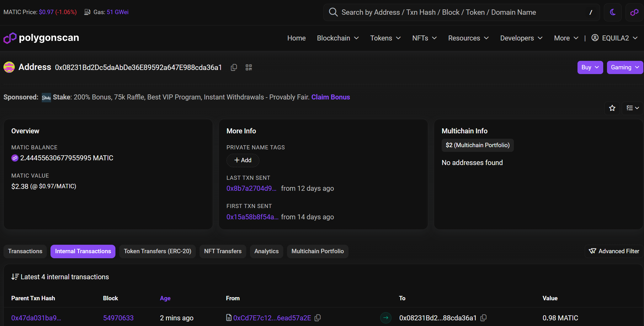Click the Claim Bonus sponsored link
The height and width of the screenshot is (326, 644).
click(x=330, y=97)
